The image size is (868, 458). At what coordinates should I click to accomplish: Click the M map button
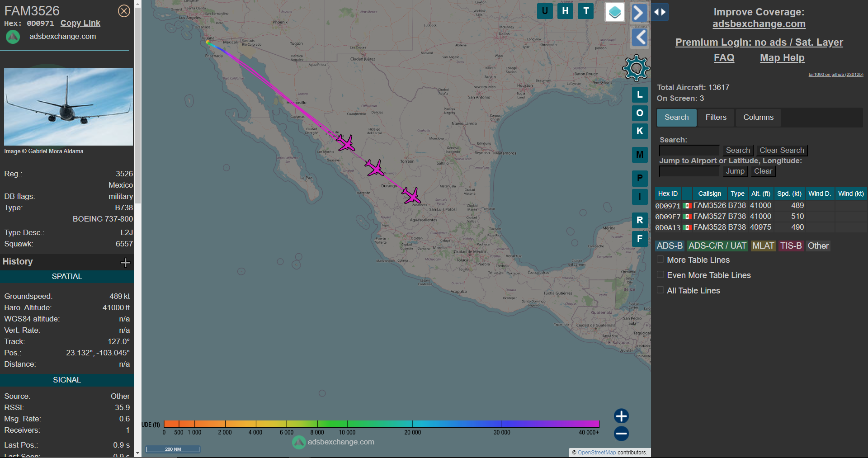coord(640,155)
